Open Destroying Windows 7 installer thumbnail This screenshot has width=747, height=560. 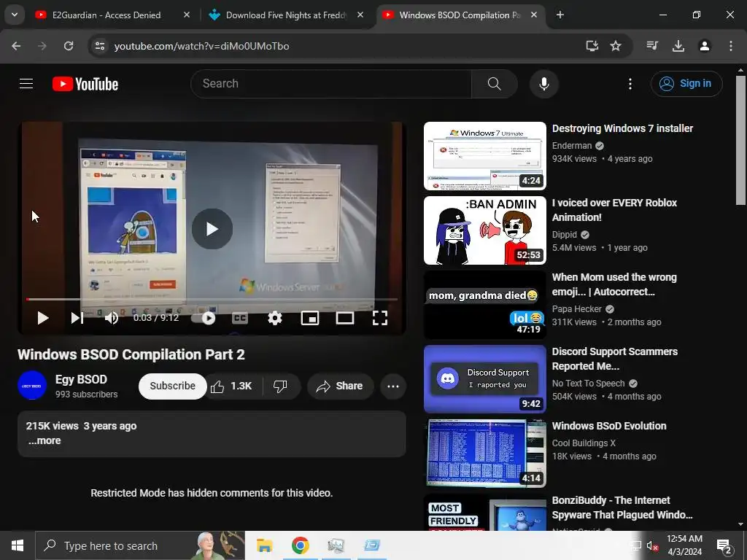485,156
